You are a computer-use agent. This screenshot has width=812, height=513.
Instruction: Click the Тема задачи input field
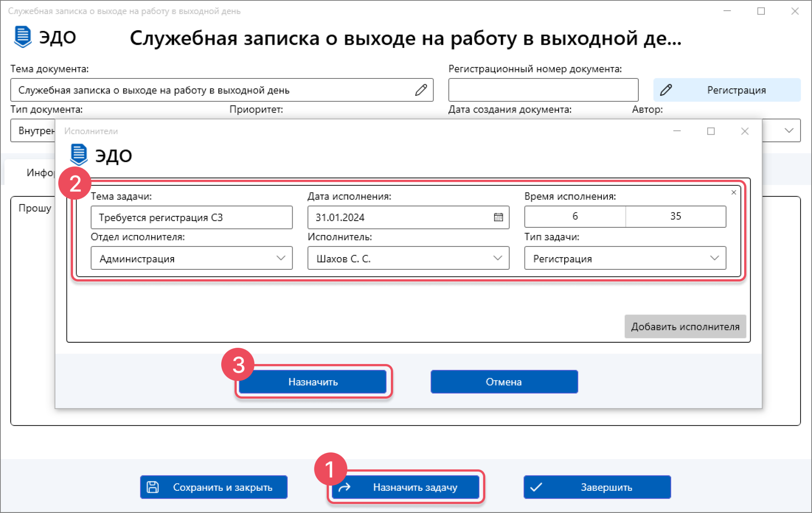click(192, 217)
